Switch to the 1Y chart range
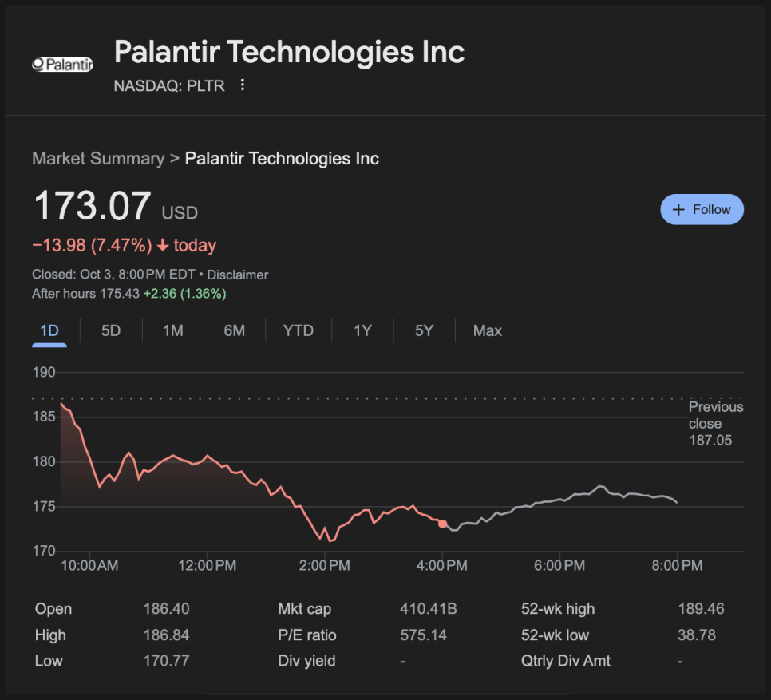This screenshot has height=700, width=771. 363,330
